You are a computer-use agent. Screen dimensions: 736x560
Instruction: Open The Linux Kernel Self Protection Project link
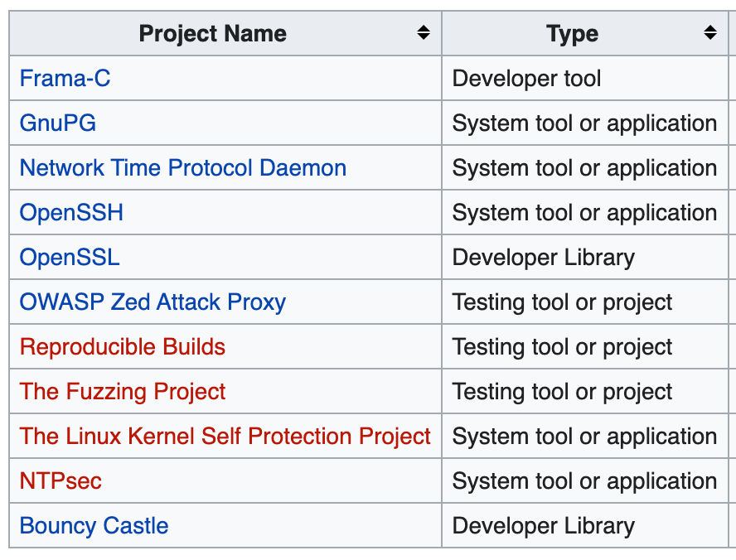click(225, 437)
